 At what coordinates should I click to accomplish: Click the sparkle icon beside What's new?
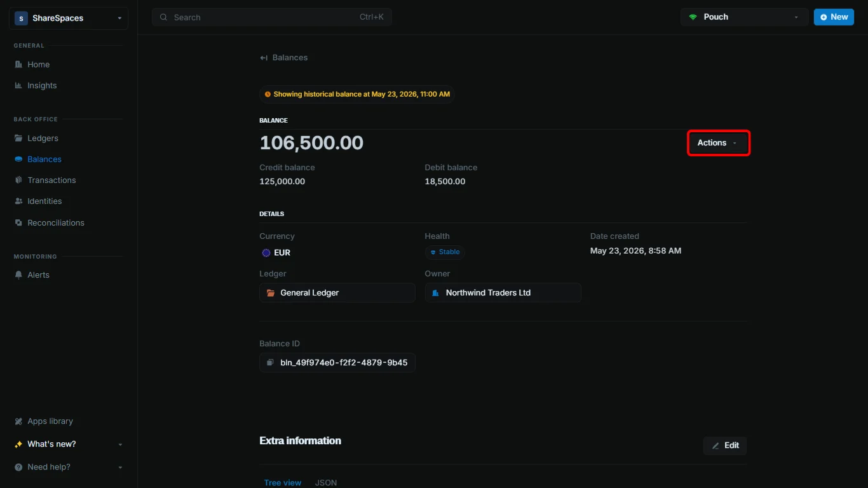(x=18, y=444)
